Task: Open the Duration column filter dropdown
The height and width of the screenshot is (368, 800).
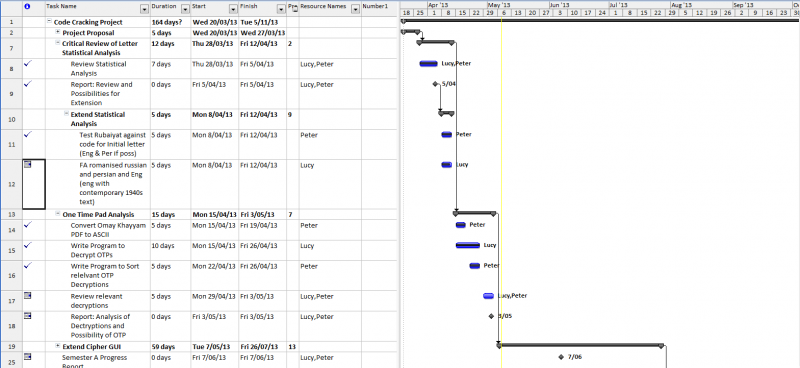Action: pyautogui.click(x=185, y=9)
